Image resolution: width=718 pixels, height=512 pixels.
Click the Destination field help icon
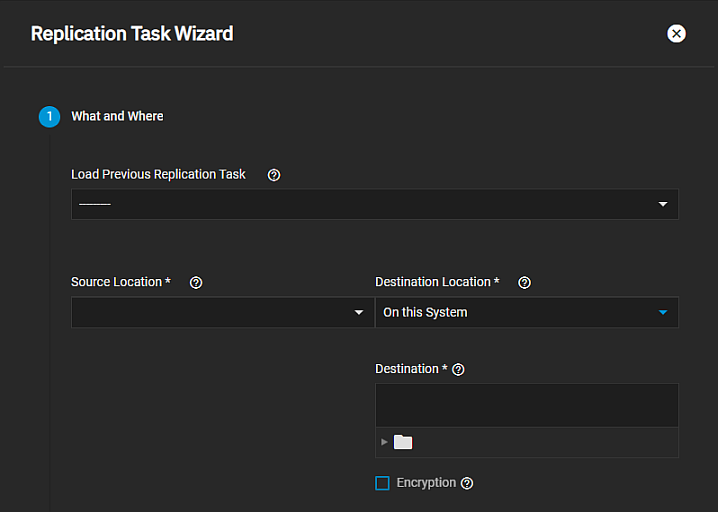459,369
